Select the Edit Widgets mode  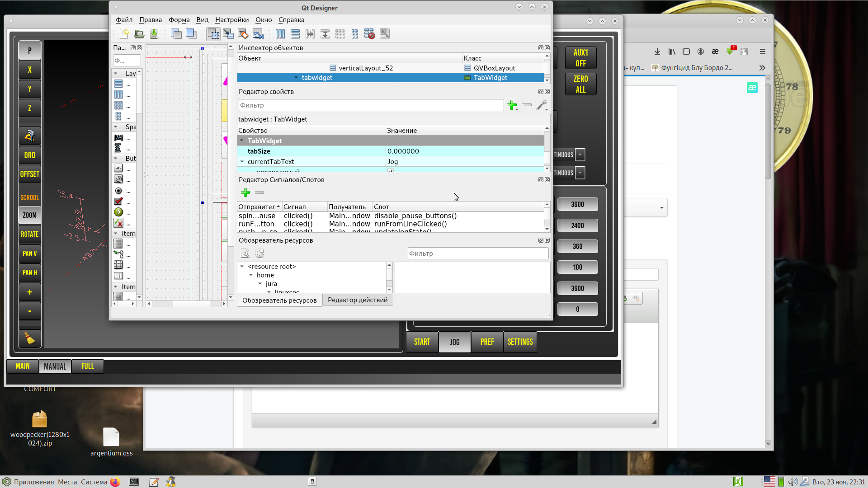[x=213, y=34]
